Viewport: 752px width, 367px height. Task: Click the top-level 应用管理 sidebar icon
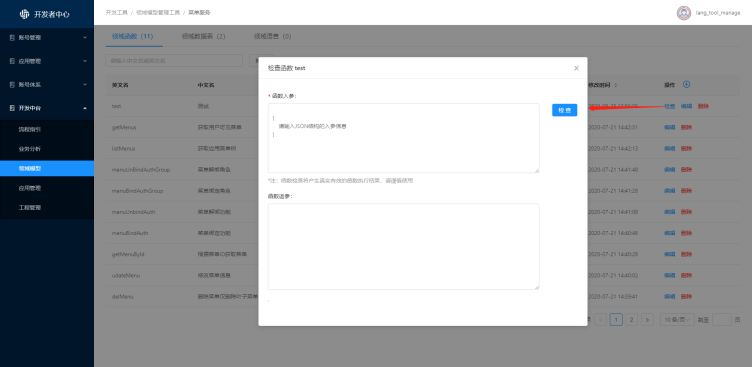tap(12, 61)
